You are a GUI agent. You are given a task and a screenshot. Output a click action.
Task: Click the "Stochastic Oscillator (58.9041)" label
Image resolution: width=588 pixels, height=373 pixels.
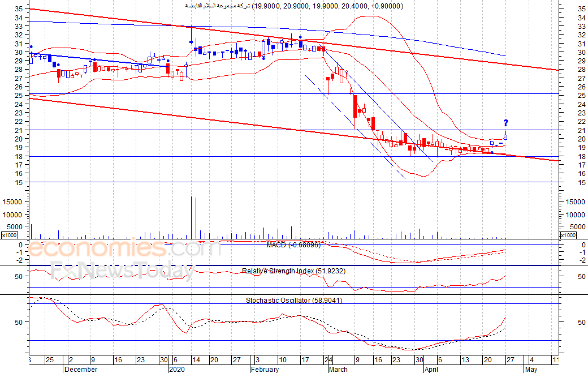point(294,300)
